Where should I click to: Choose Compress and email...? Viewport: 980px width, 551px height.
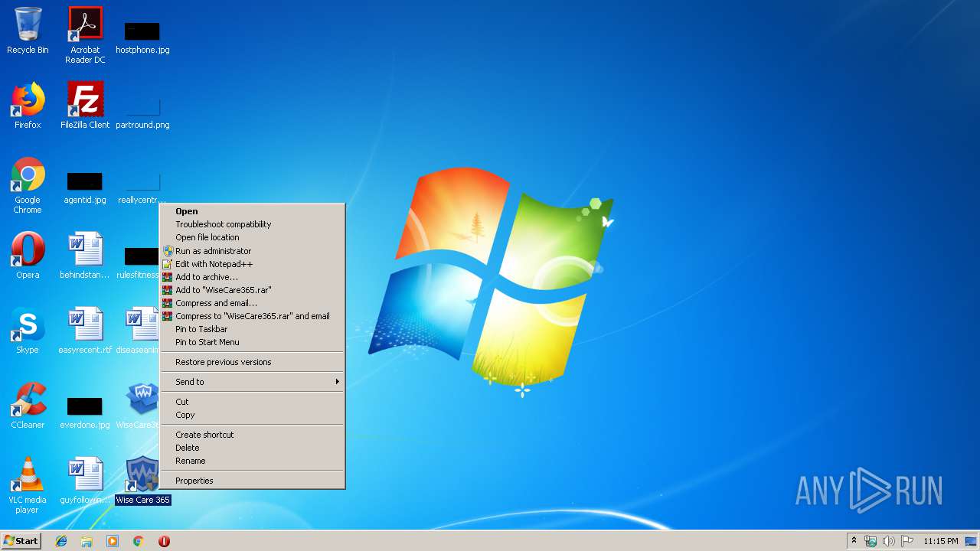point(252,303)
